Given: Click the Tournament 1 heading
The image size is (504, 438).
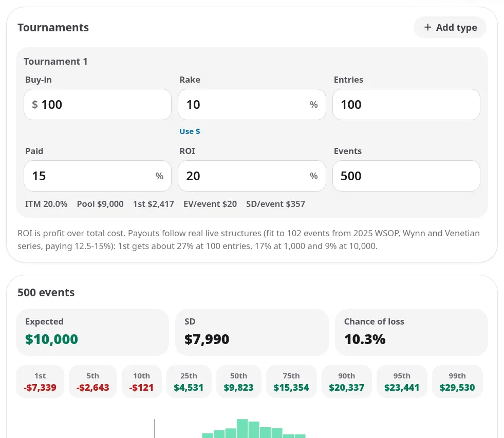Looking at the screenshot, I should 55,62.
